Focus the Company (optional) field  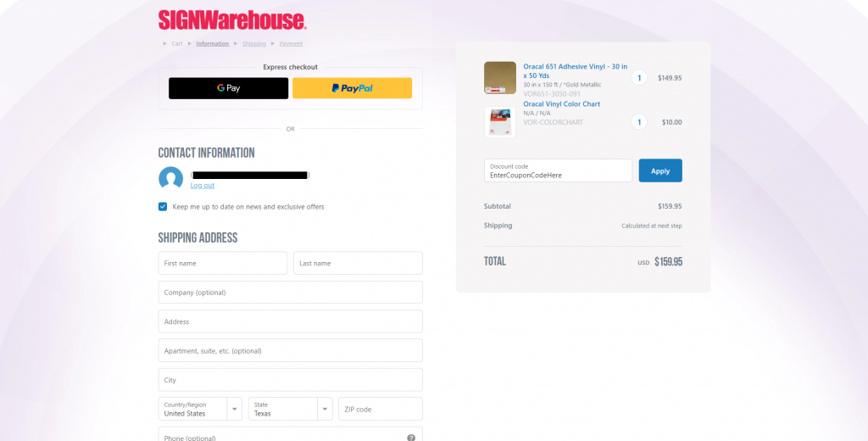290,292
